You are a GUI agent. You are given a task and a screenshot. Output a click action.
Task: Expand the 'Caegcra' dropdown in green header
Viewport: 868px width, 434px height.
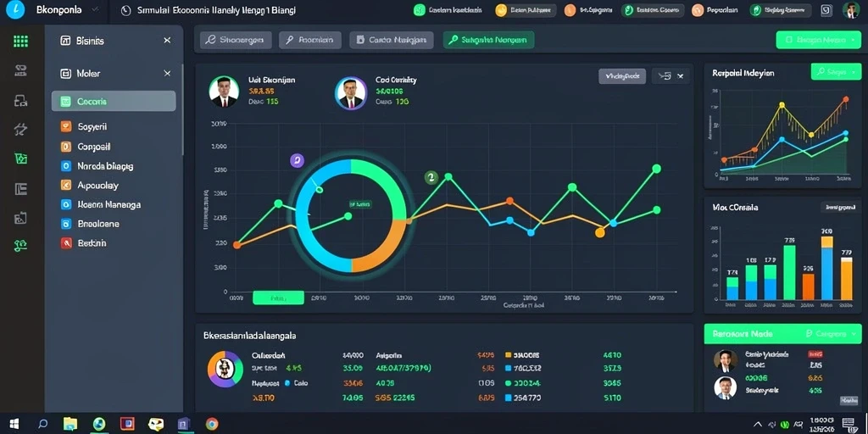click(x=829, y=334)
